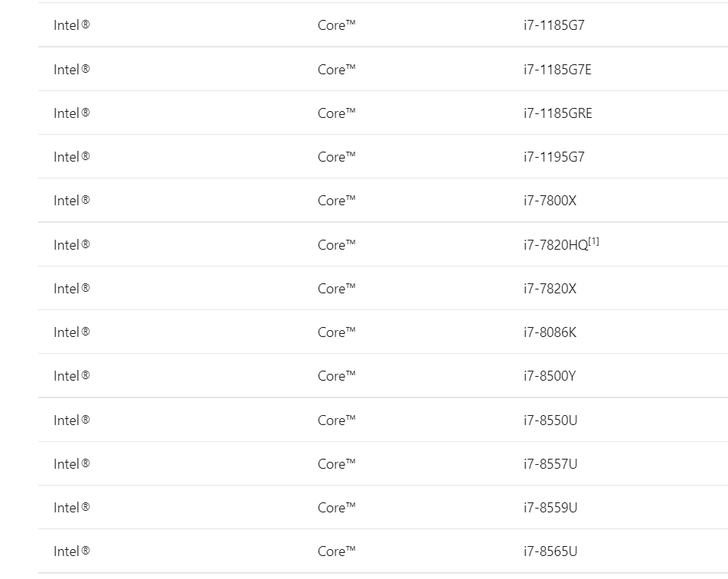Click Intel® in the i7-8086K row

click(71, 332)
